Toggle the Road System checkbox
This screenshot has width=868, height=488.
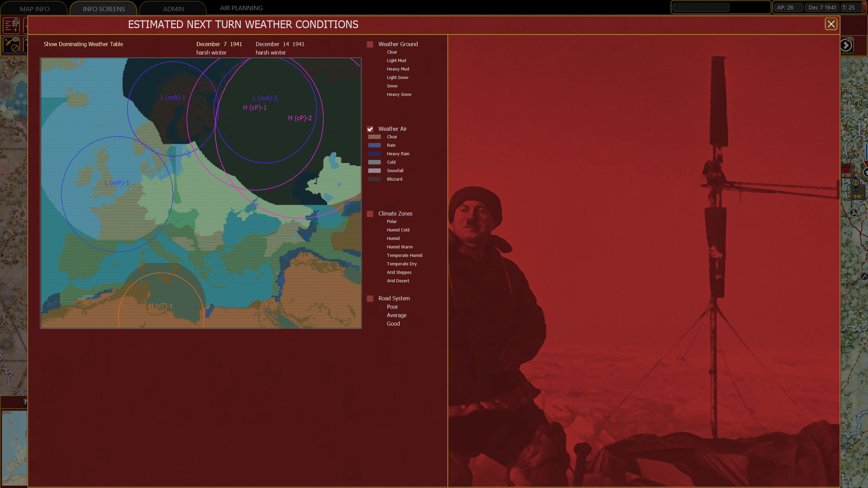[370, 299]
